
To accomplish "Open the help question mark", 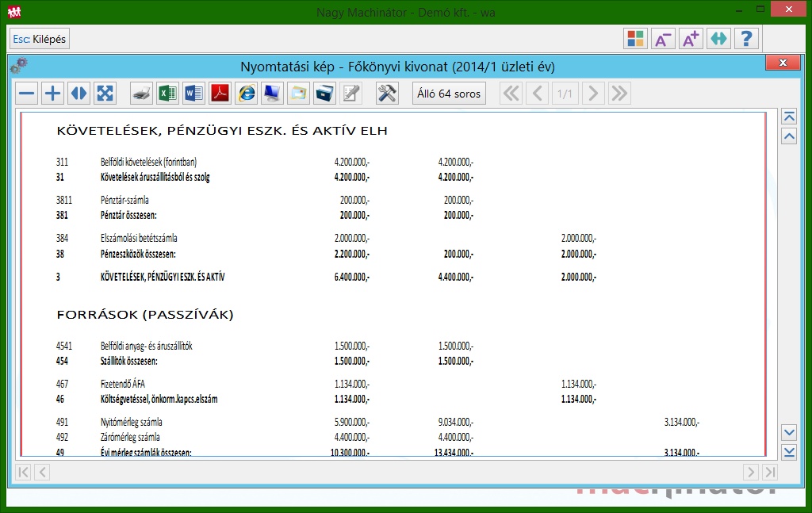I will (746, 39).
